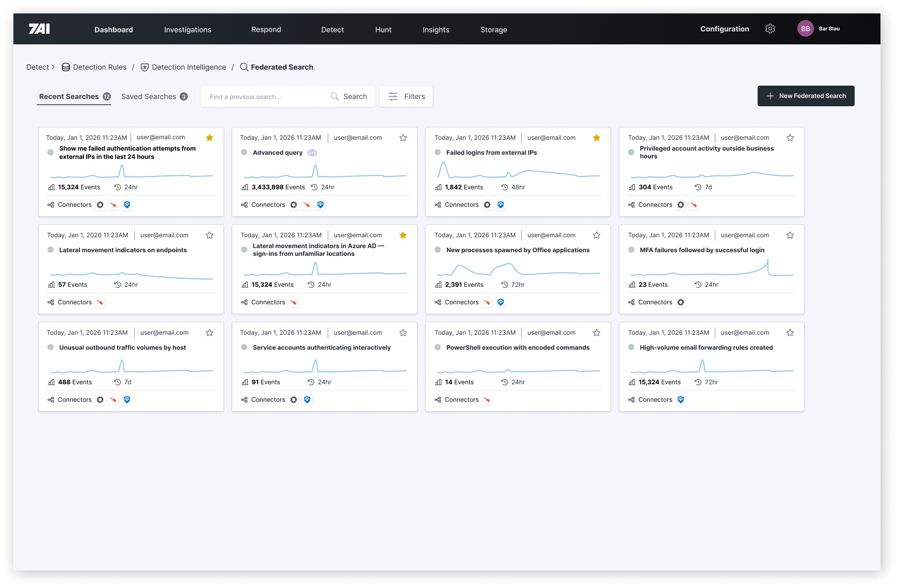Screen dimensions: 898x588
Task: Click the Detection Intelligence shield icon
Action: tap(145, 67)
